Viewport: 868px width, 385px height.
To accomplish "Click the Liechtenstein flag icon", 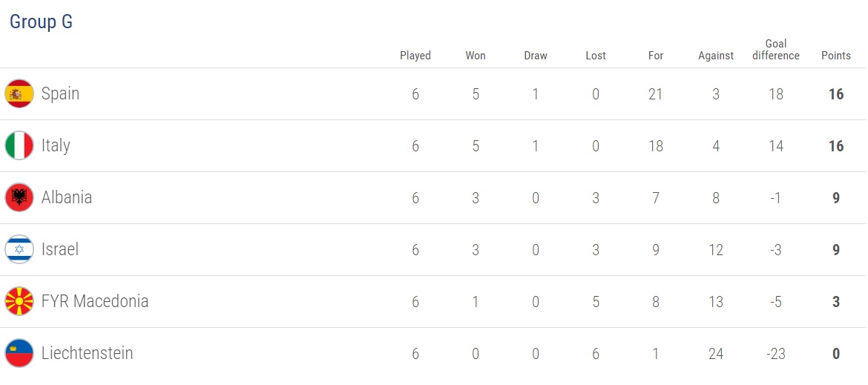I will 19,354.
